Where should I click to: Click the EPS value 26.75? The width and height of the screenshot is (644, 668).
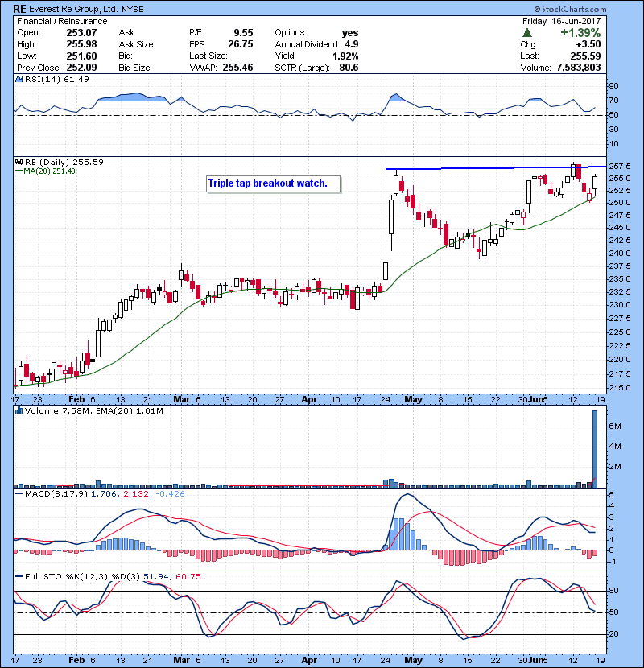[241, 44]
